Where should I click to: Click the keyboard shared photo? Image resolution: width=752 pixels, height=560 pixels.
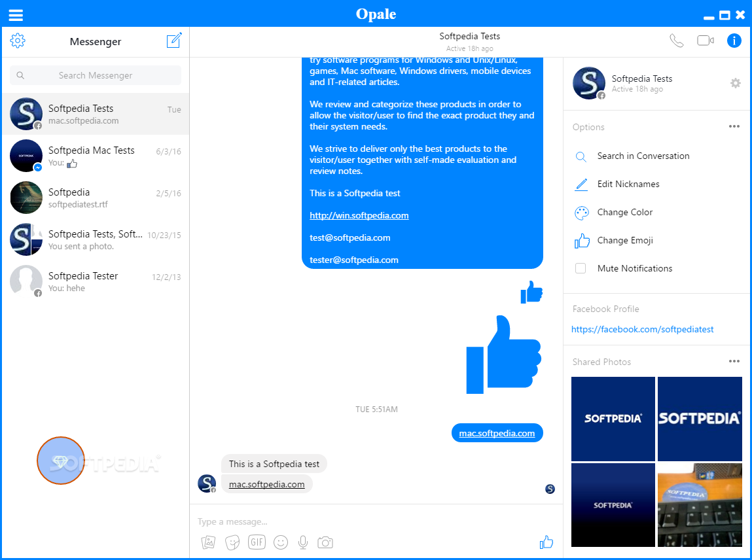pos(700,505)
